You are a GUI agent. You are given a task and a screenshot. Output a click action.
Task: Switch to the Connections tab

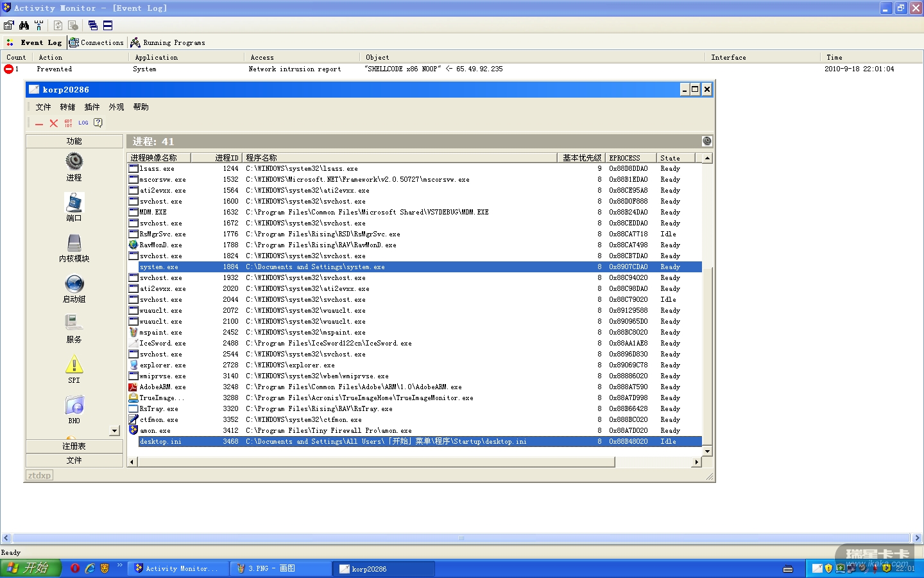click(97, 42)
